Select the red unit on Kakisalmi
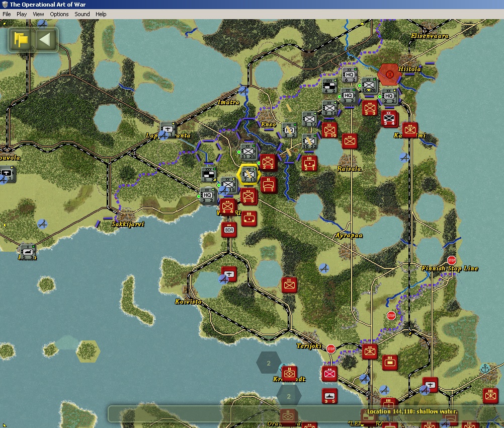The height and width of the screenshot is (428, 504). (410, 130)
